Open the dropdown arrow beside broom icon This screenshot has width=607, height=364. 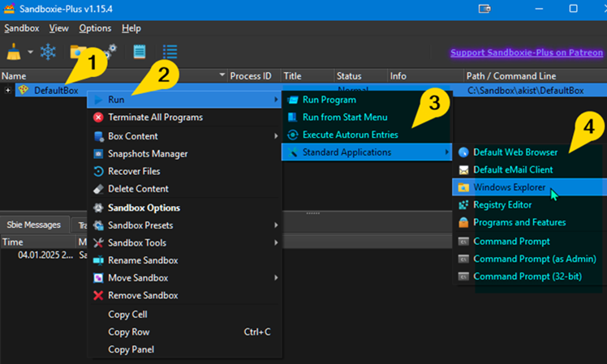point(30,52)
